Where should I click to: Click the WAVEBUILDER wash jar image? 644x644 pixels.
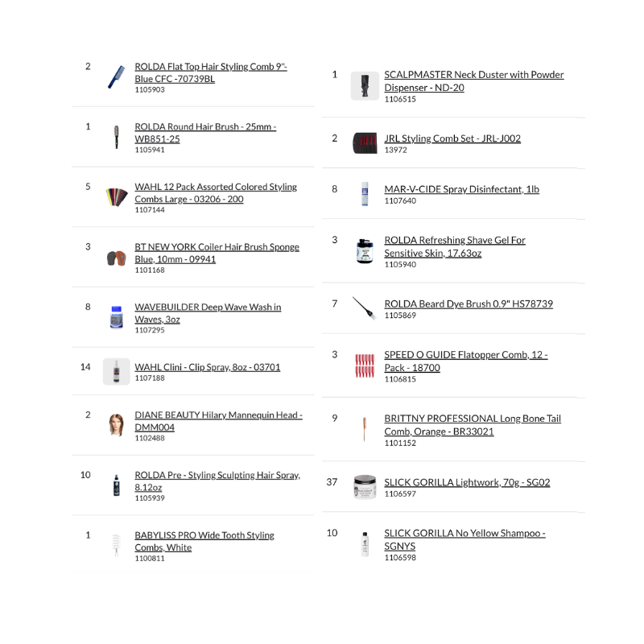(116, 318)
